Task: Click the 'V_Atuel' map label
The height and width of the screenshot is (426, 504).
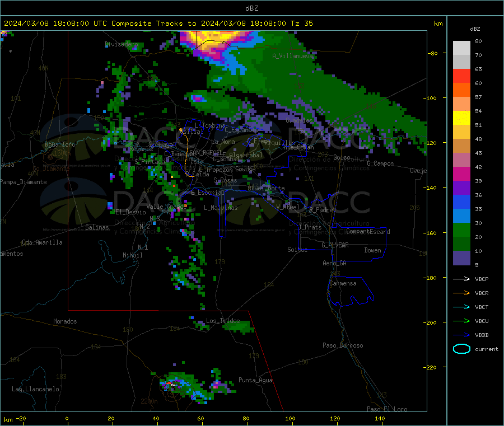Action: pos(288,207)
